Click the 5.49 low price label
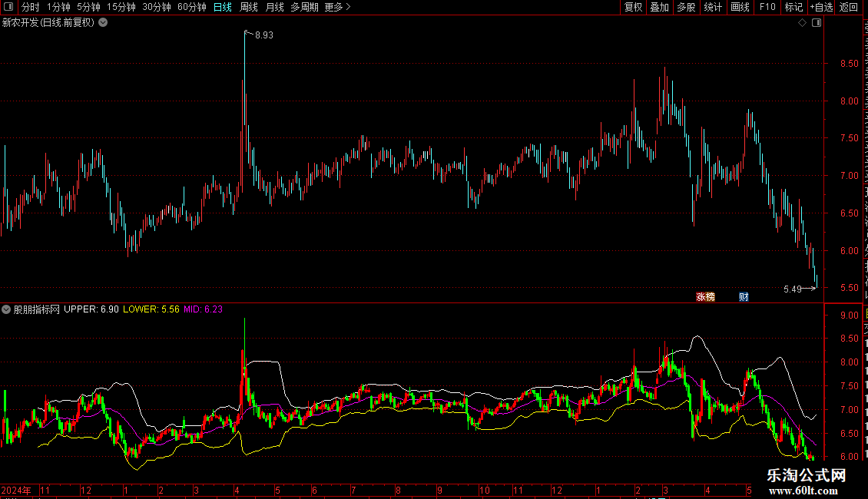This screenshot has height=499, width=868. point(793,289)
